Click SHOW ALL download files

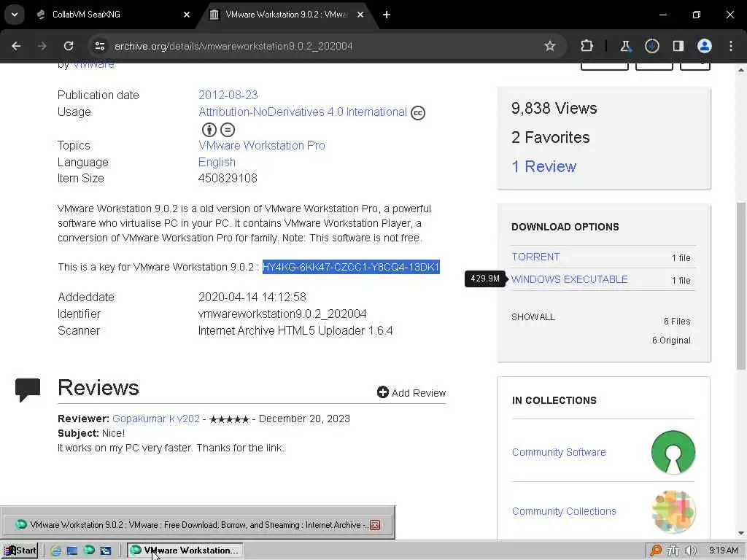(x=533, y=317)
